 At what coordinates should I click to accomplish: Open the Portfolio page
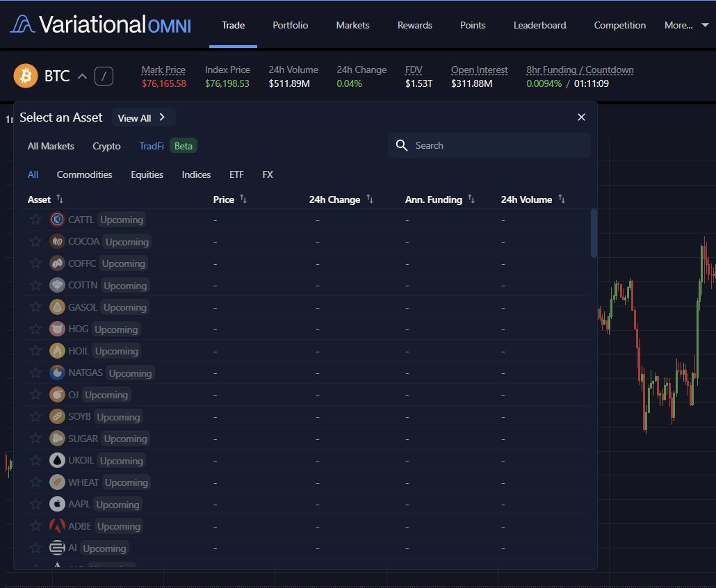[291, 25]
